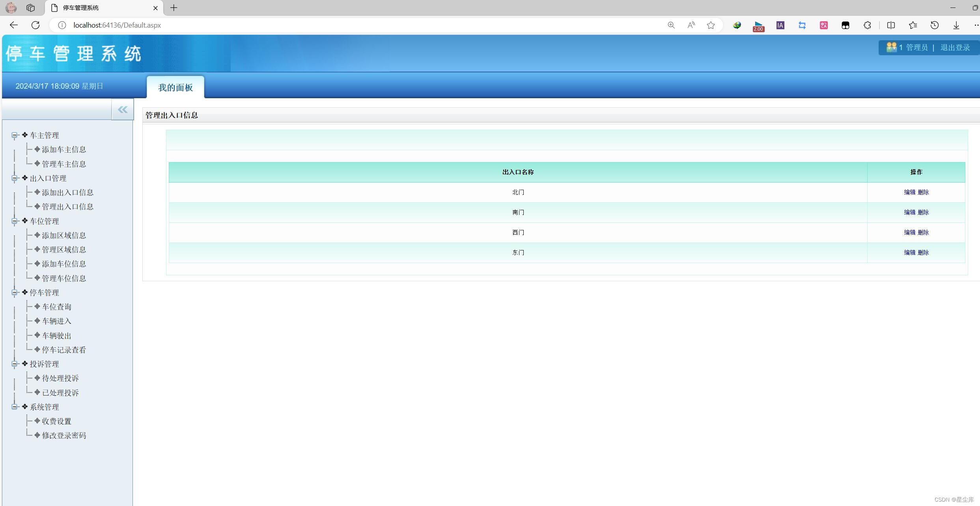Open 已处理投诉 in sidebar

coord(60,393)
